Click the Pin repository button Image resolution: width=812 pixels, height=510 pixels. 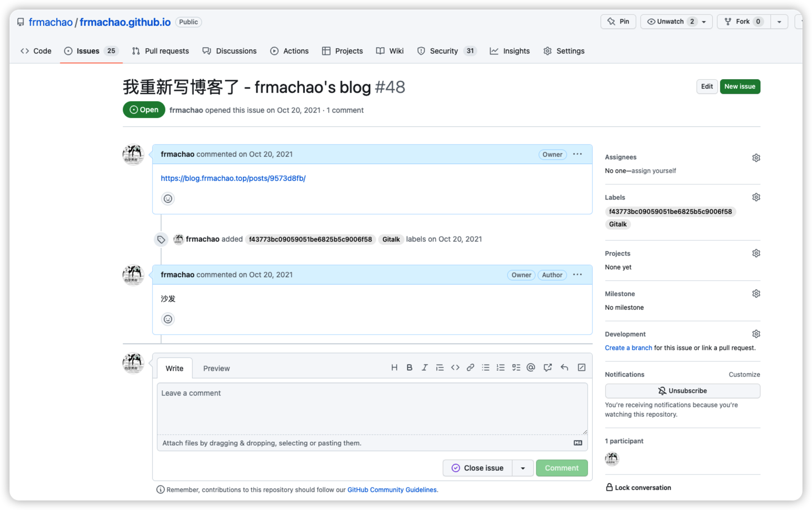[x=618, y=21]
